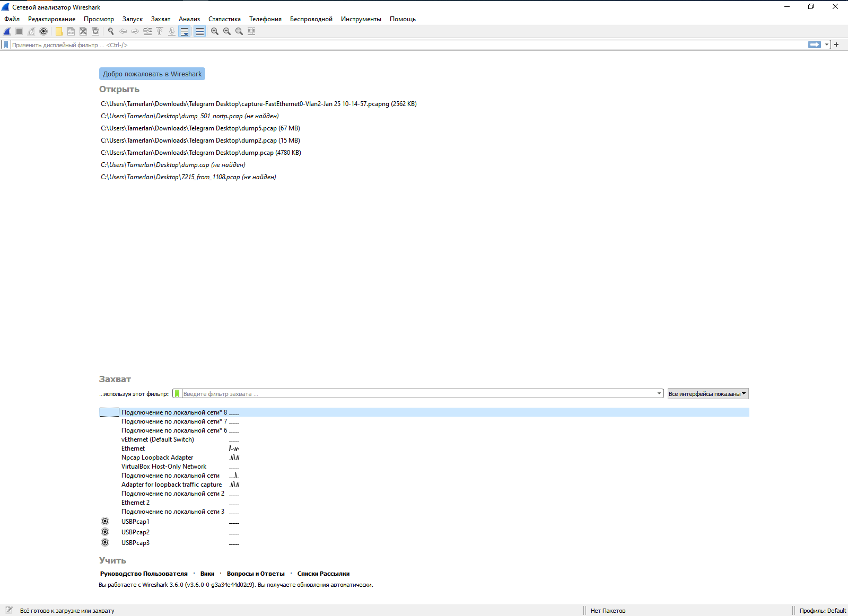Jump to the first packet icon
Screen dimensions: 848x616
pyautogui.click(x=160, y=31)
